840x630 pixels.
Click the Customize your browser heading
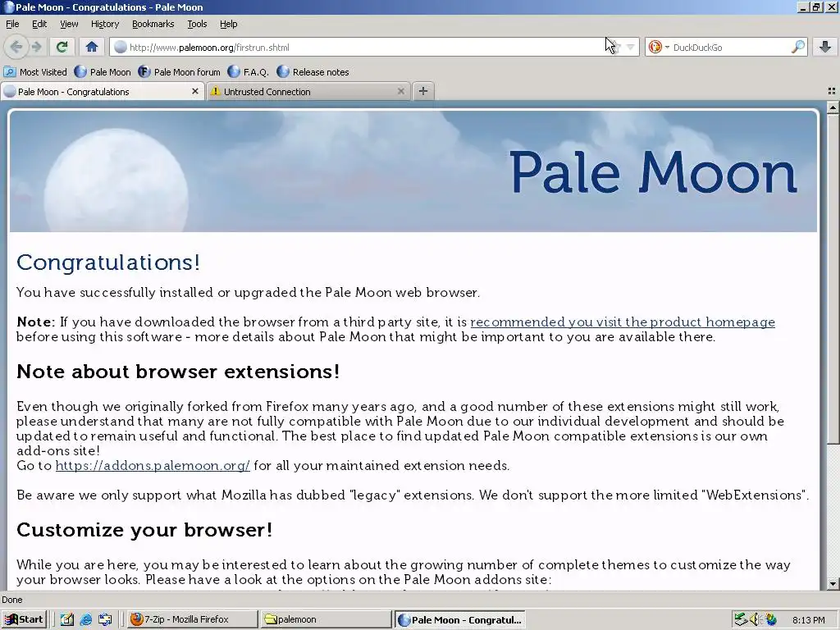coord(144,529)
